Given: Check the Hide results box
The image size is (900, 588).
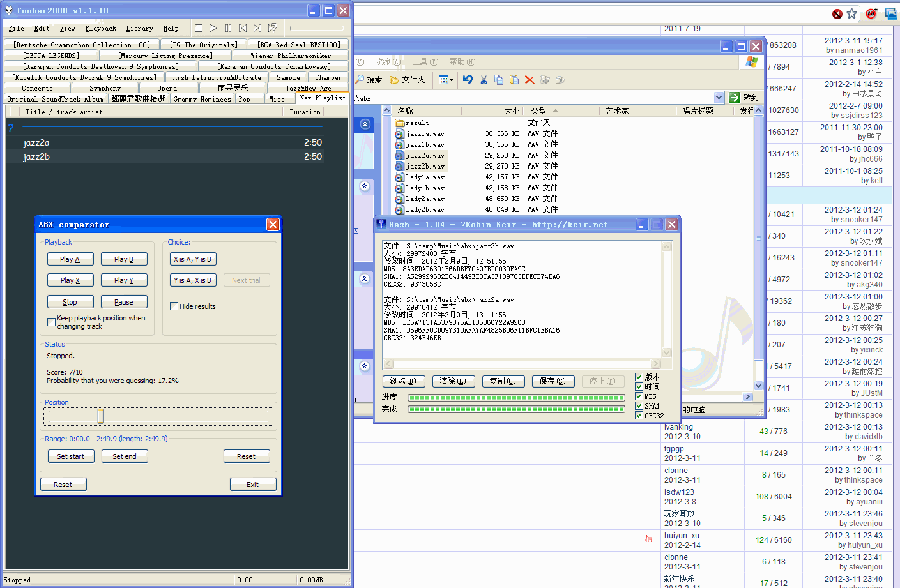Looking at the screenshot, I should pyautogui.click(x=174, y=306).
